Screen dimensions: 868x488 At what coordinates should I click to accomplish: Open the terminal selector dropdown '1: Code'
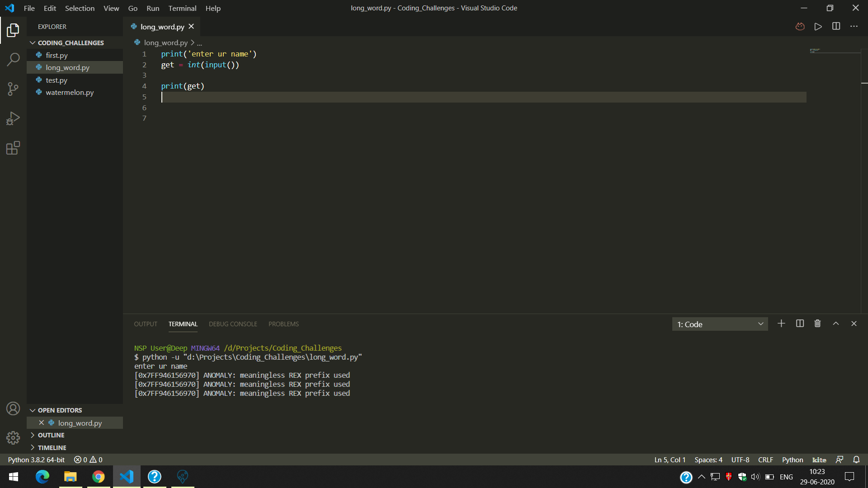click(x=720, y=324)
